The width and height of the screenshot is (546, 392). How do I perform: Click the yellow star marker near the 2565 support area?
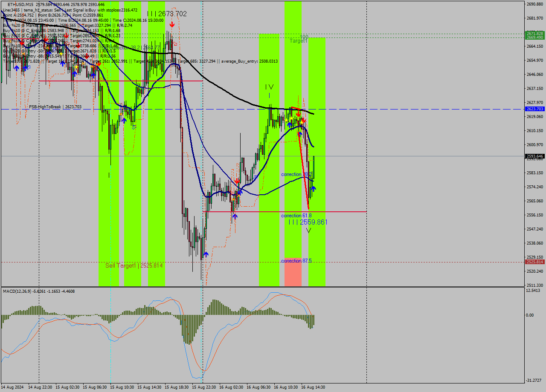[238, 196]
